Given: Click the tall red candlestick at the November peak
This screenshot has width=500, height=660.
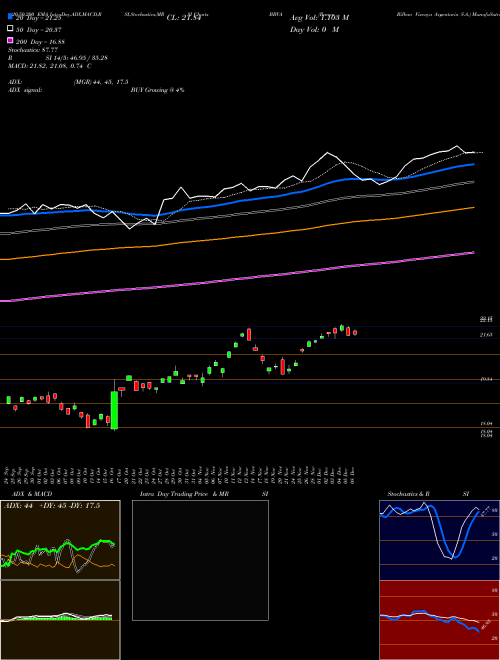Looking at the screenshot, I should tap(249, 335).
